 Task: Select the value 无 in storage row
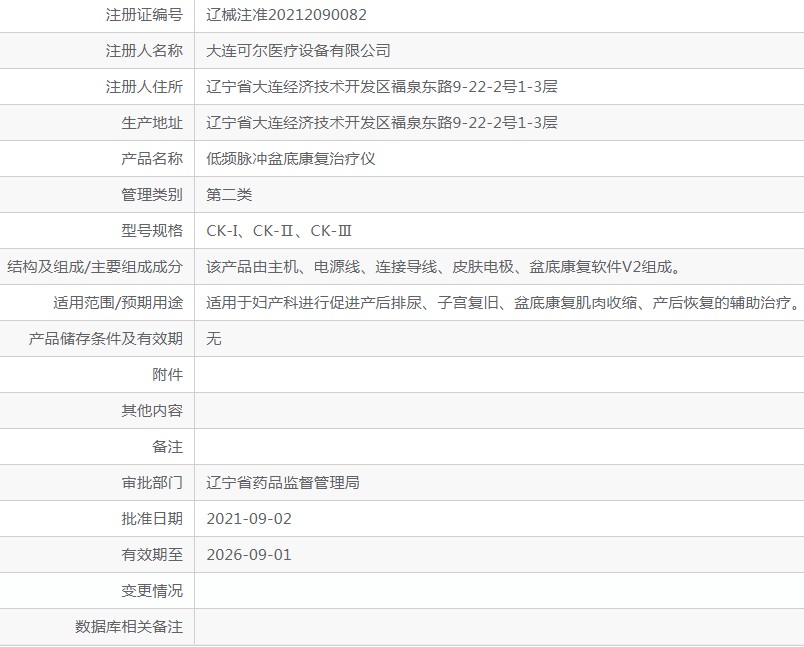click(x=214, y=338)
